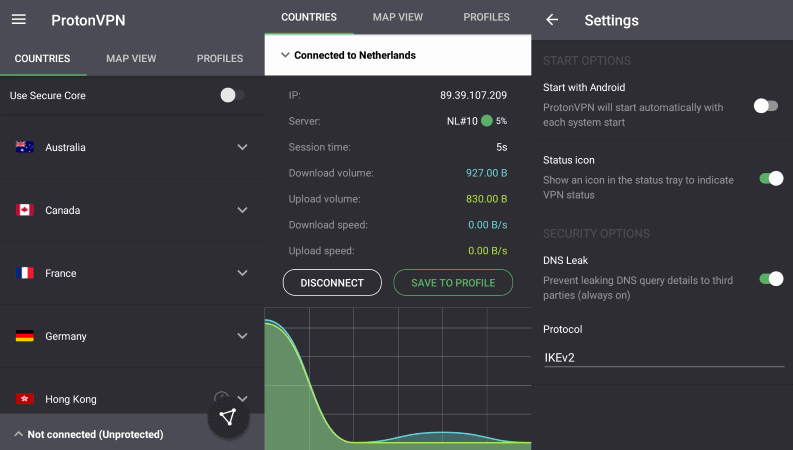Open Profiles tab in left screen
The width and height of the screenshot is (793, 450).
[x=220, y=59]
